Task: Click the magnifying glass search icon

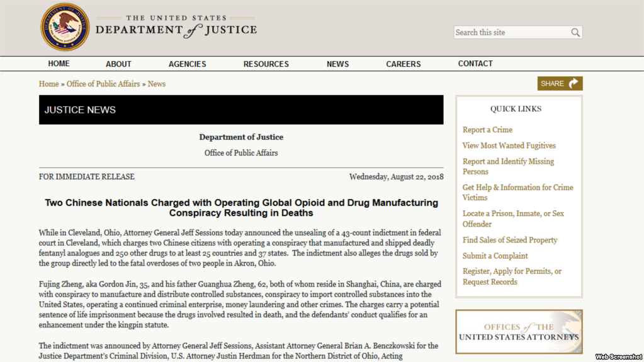Action: (x=575, y=33)
